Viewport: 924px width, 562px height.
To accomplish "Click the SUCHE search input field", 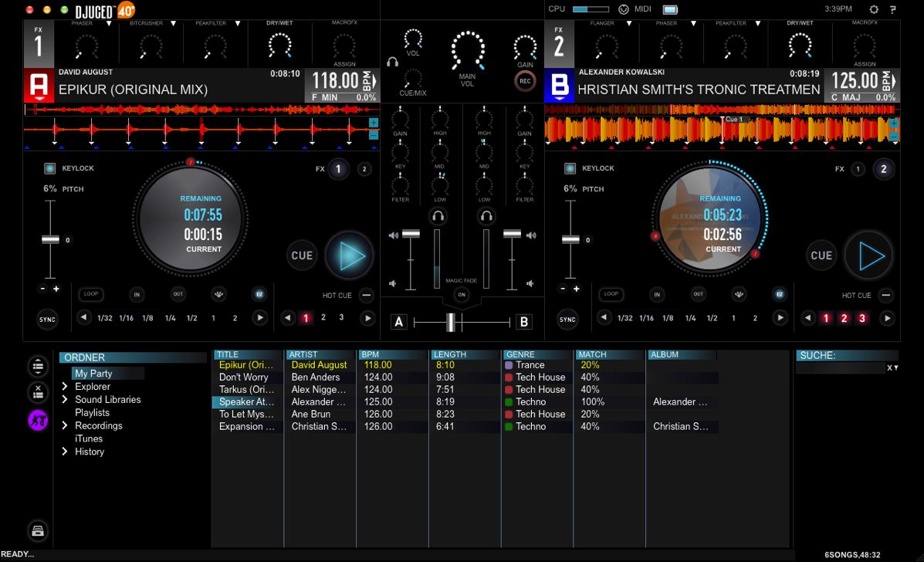I will (x=840, y=368).
